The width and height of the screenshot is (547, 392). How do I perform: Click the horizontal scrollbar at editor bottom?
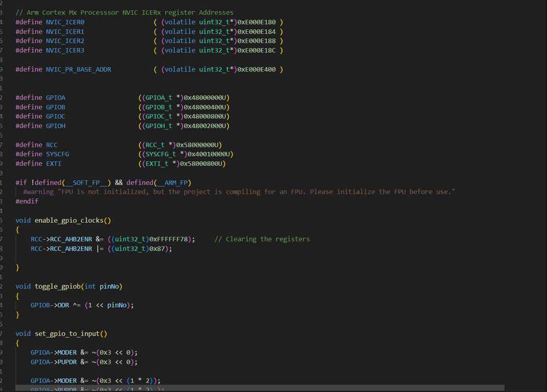click(260, 388)
